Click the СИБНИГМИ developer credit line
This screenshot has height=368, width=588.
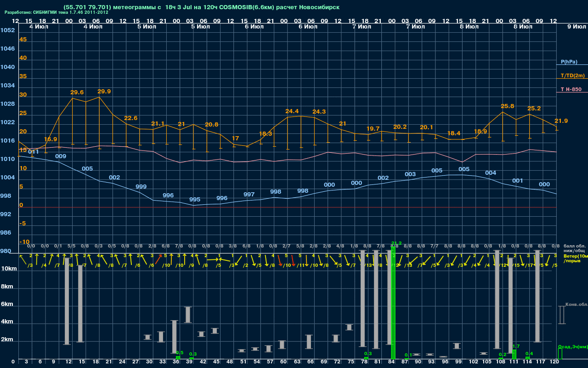pos(57,12)
